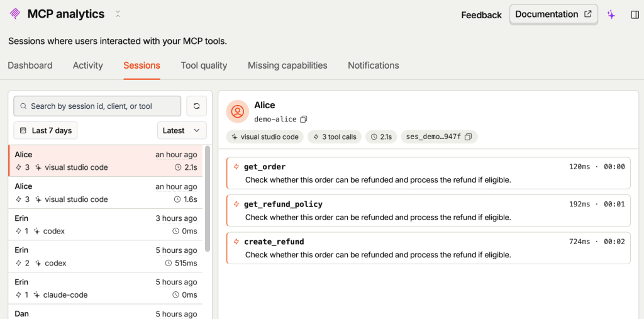The height and width of the screenshot is (319, 644).
Task: Click the 2.1s duration chip
Action: [x=381, y=137]
